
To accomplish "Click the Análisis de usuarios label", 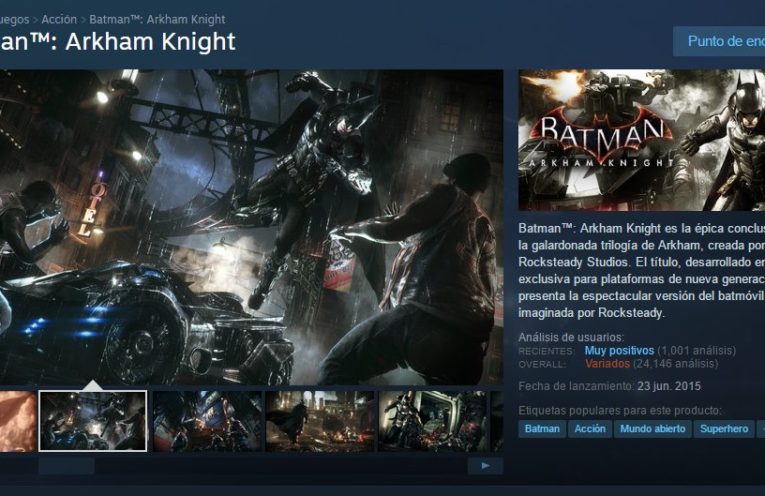I will 571,337.
